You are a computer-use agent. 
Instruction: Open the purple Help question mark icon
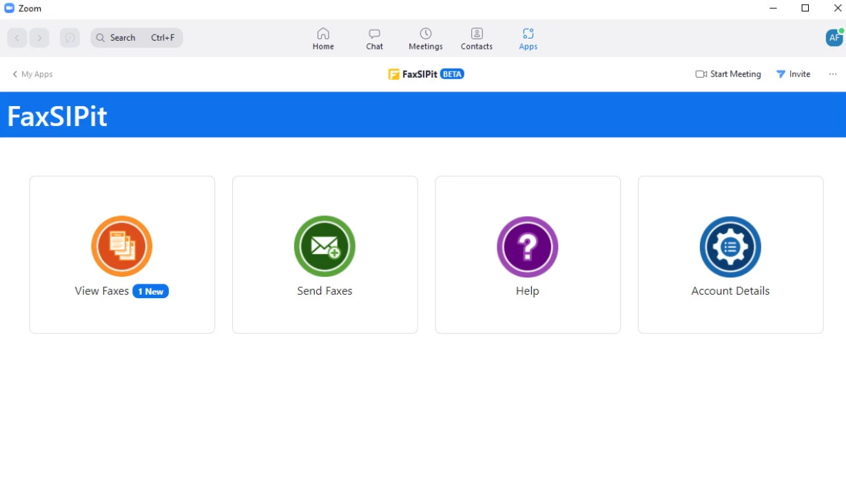coord(528,246)
